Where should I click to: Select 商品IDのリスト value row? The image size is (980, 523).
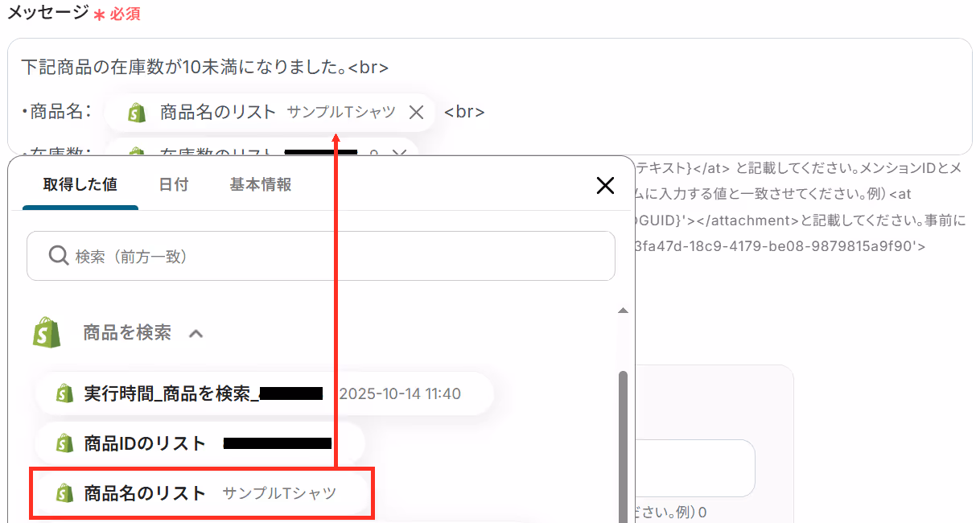click(x=200, y=443)
